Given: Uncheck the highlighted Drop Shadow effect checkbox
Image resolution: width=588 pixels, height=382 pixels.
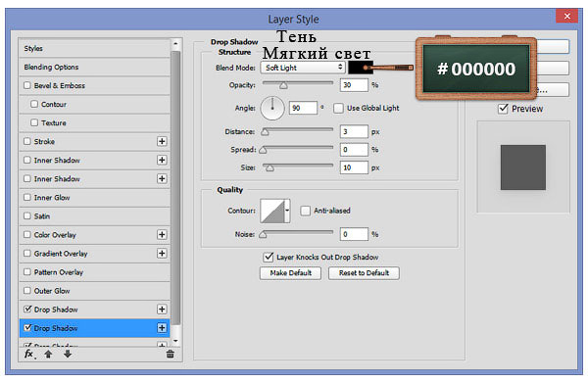Looking at the screenshot, I should point(27,328).
